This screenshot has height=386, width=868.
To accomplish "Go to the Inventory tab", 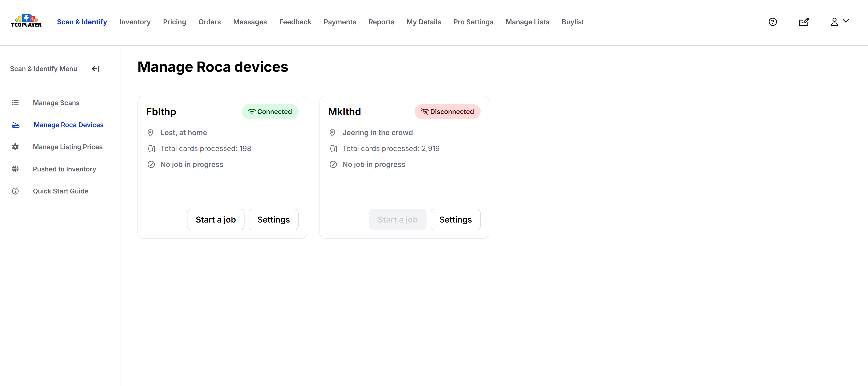I will [x=135, y=22].
